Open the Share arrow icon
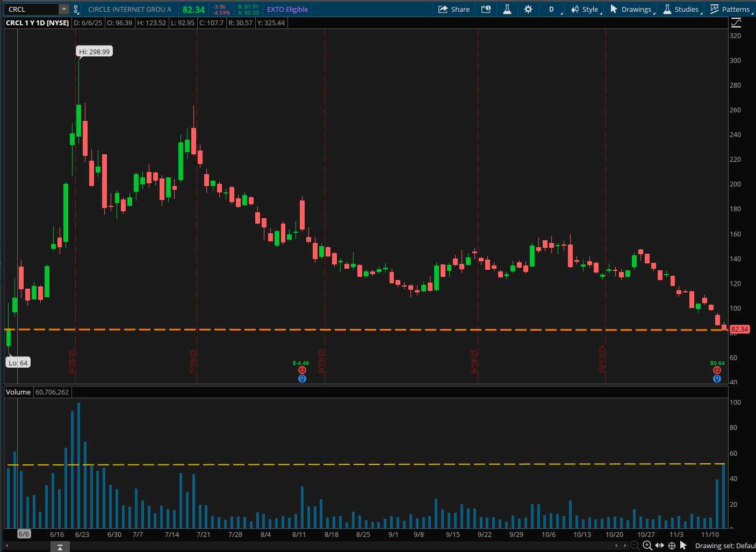756x552 pixels. pos(443,9)
